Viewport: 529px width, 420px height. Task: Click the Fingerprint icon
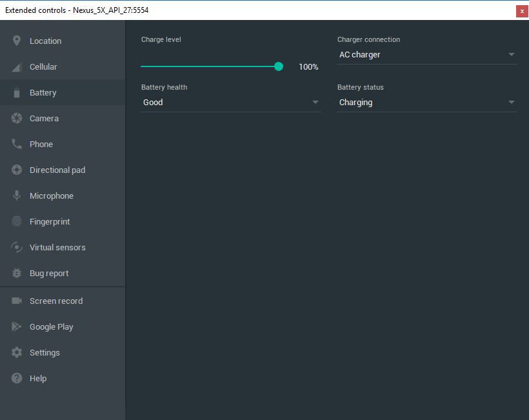coord(17,222)
